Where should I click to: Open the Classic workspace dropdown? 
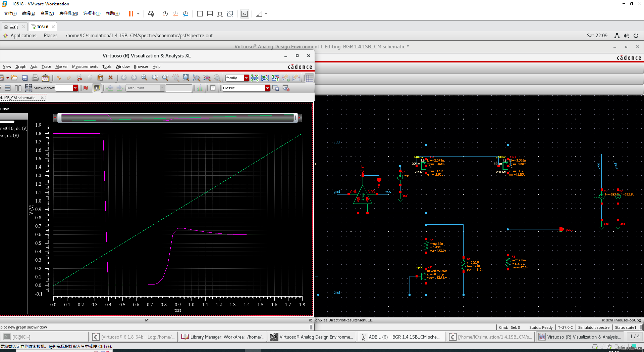pos(268,88)
